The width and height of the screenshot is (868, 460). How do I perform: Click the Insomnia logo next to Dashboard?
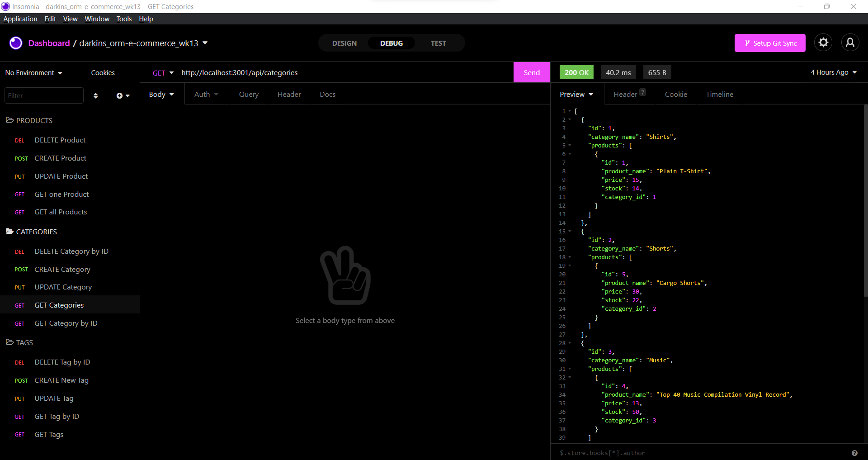point(16,43)
